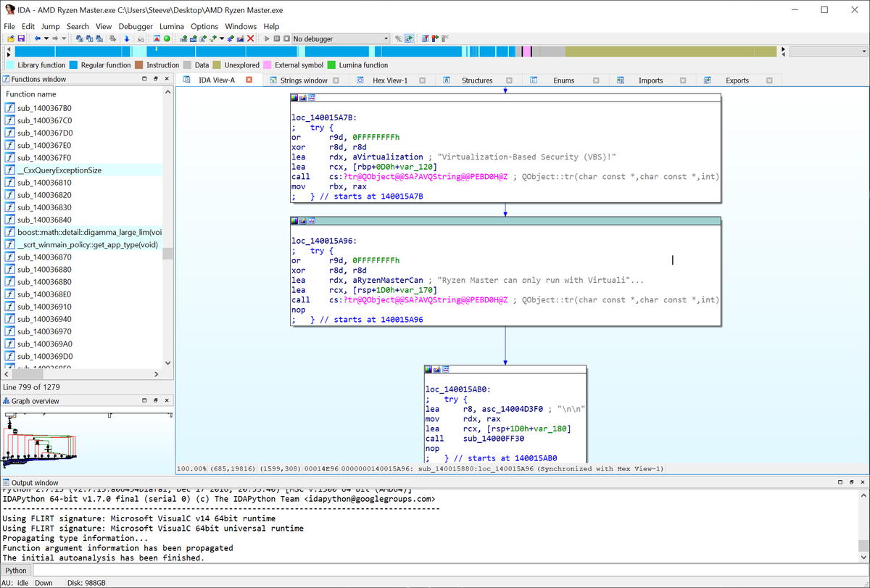
Task: Pause process with the pause icon
Action: point(277,38)
